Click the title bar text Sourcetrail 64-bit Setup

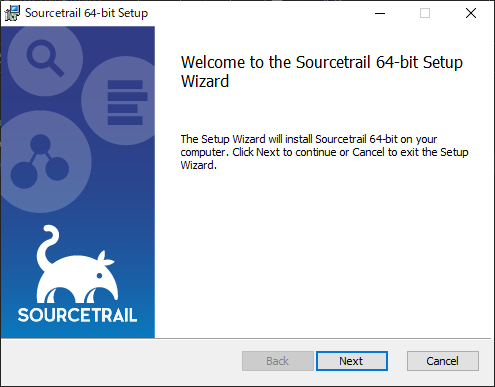tap(86, 13)
